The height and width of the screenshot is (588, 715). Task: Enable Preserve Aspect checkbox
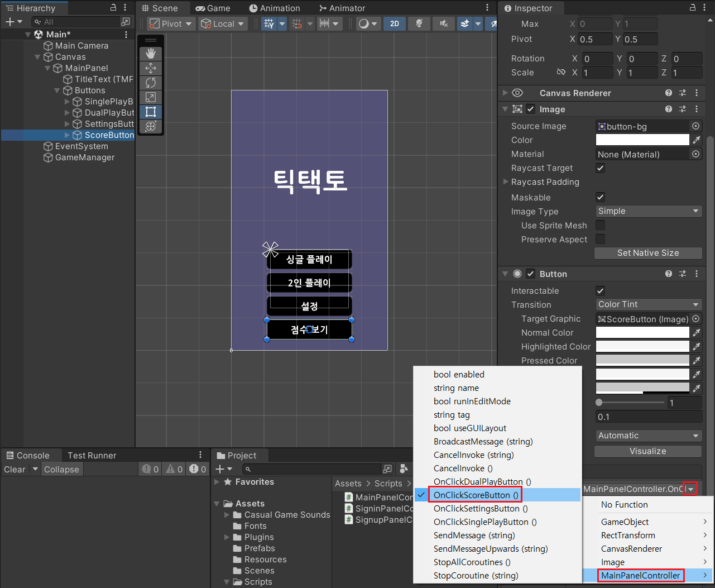(x=601, y=239)
